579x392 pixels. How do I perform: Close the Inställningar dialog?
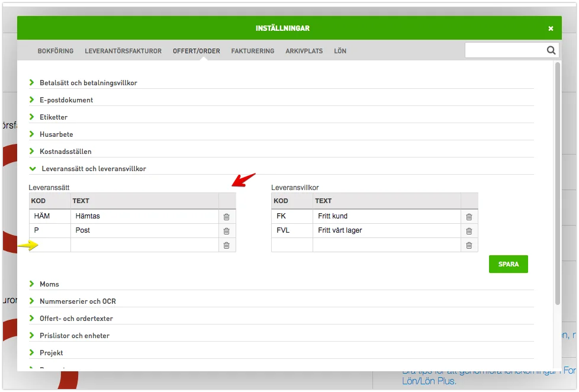point(551,28)
